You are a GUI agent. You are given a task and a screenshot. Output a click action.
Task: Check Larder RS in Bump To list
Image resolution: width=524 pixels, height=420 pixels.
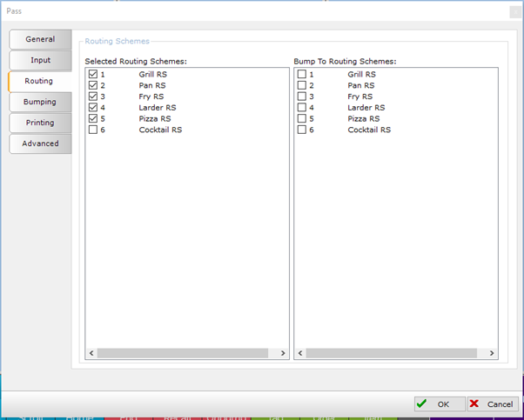pyautogui.click(x=302, y=108)
